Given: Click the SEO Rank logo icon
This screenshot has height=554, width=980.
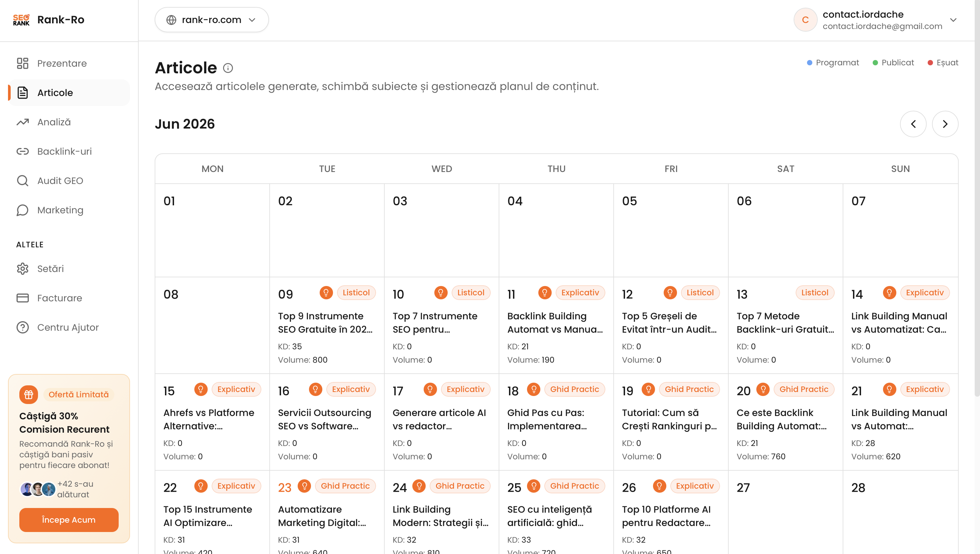Looking at the screenshot, I should click(x=21, y=20).
